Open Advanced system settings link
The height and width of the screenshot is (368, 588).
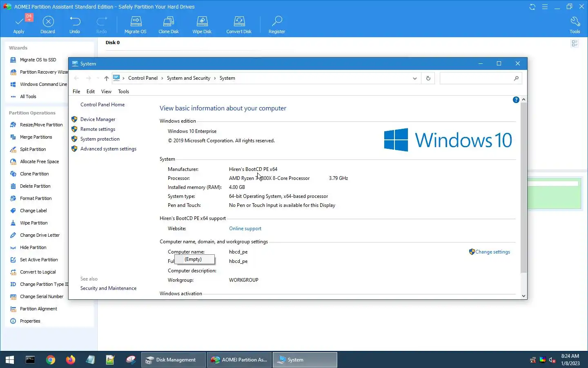108,149
